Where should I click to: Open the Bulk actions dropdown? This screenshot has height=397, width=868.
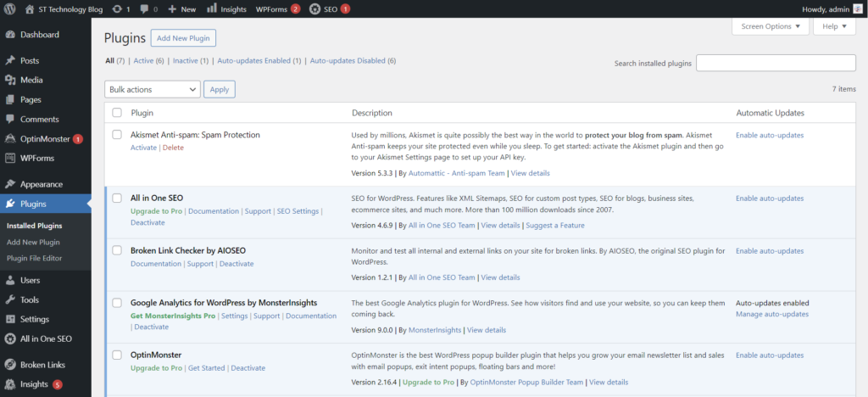pyautogui.click(x=153, y=89)
